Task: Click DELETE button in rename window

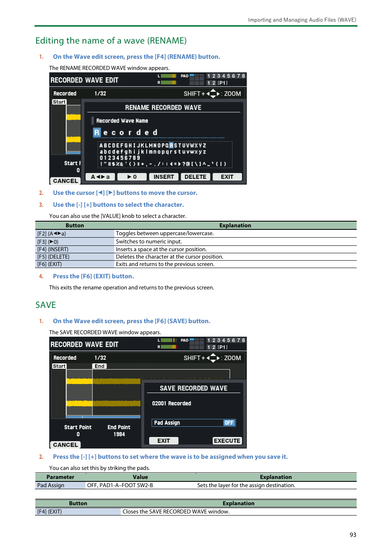Action: 196,177
